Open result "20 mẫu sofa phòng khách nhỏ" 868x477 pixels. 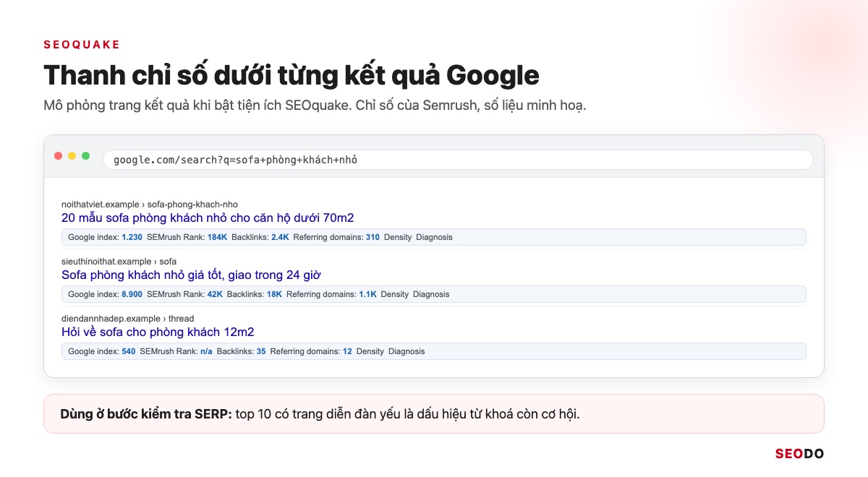click(x=208, y=218)
